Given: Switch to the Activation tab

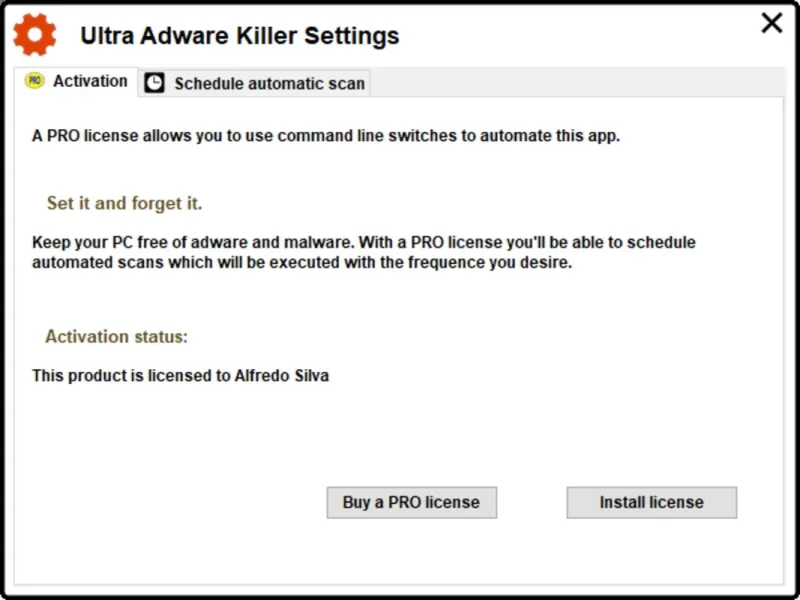Looking at the screenshot, I should (x=89, y=82).
